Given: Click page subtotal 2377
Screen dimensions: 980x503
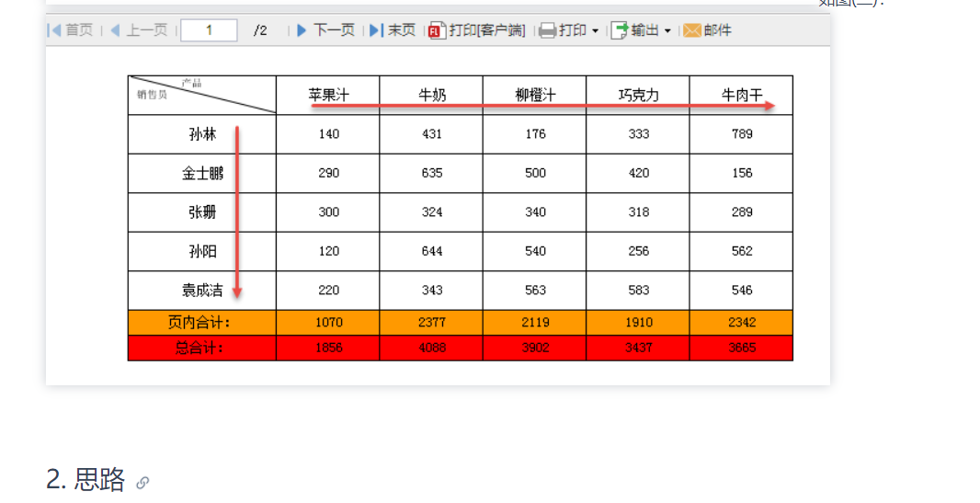Looking at the screenshot, I should [x=432, y=323].
